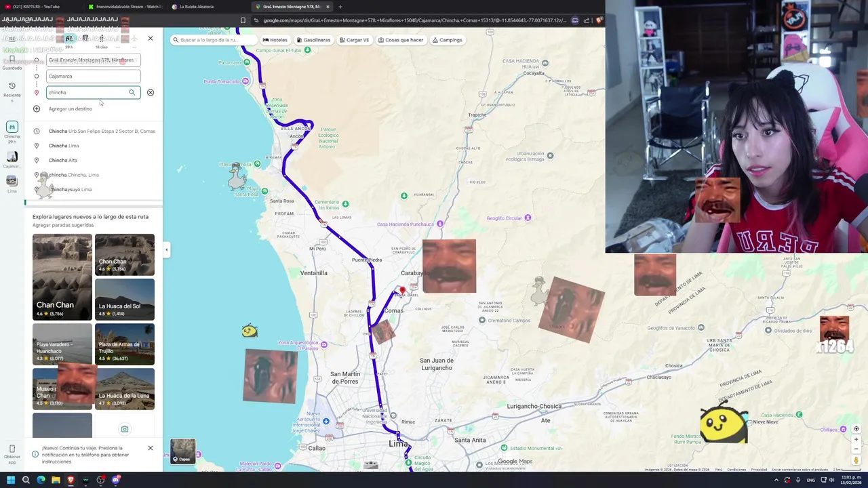
Task: Switch to La Ruleta Aleatoria tab
Action: 208,7
